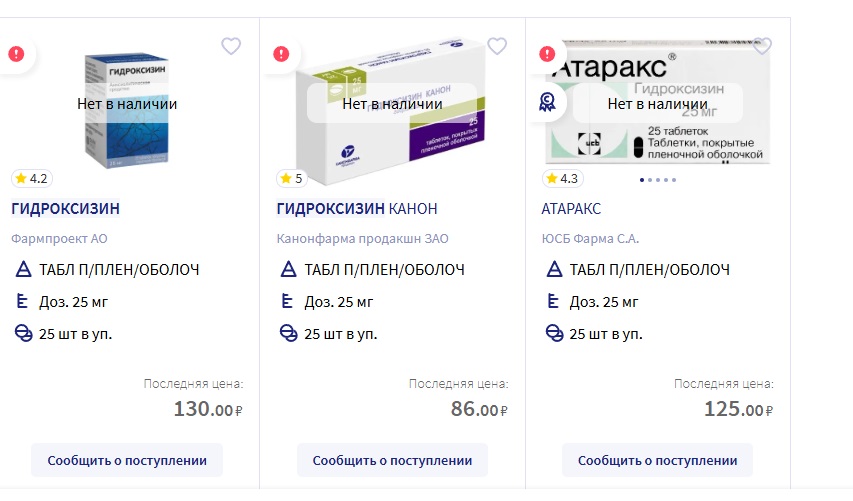The height and width of the screenshot is (501, 853).
Task: Open manufacturer Канонфарма продакшн ЗАО link
Action: [x=362, y=238]
